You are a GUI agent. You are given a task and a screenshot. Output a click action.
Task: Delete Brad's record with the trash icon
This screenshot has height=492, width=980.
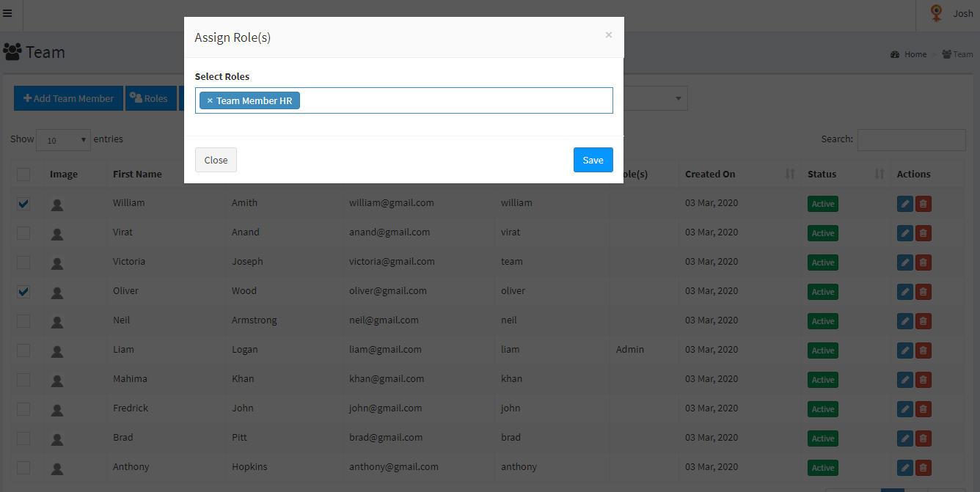click(x=924, y=438)
